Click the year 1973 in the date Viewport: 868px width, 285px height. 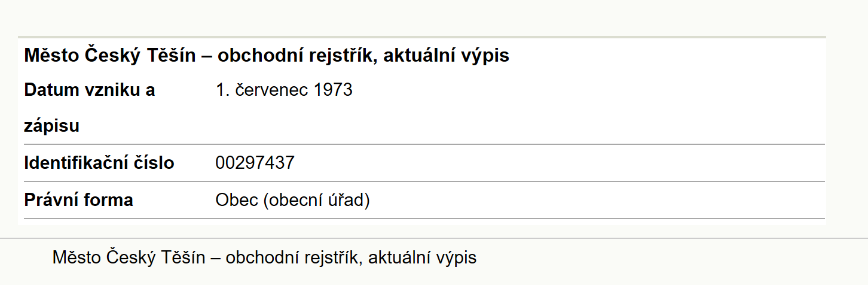333,90
